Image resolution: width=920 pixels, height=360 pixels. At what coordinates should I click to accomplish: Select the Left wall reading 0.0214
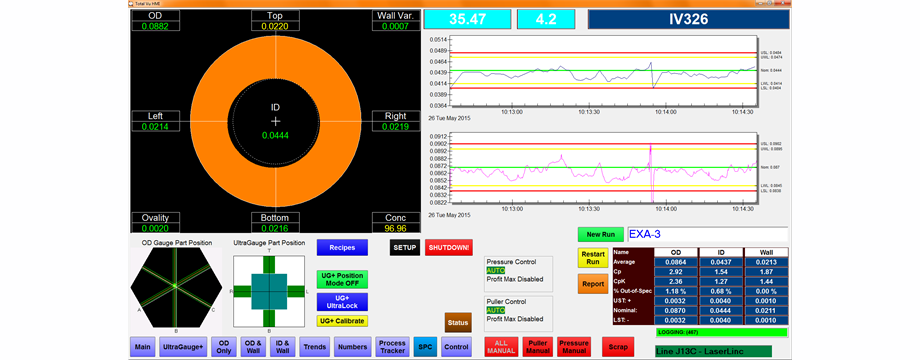point(155,126)
